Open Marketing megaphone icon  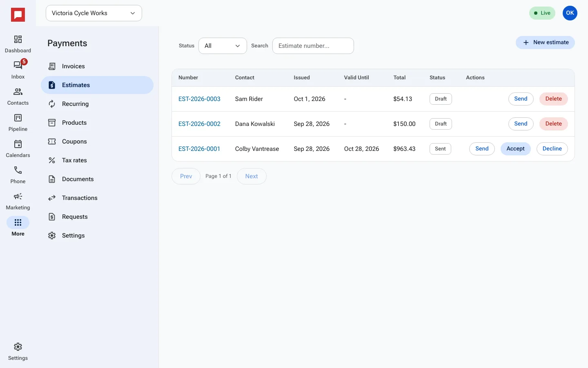18,196
